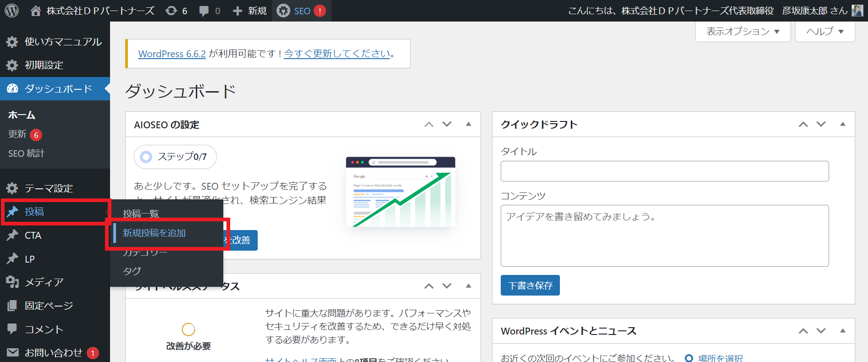
Task: Click the media icon next to メディア
Action: [12, 282]
